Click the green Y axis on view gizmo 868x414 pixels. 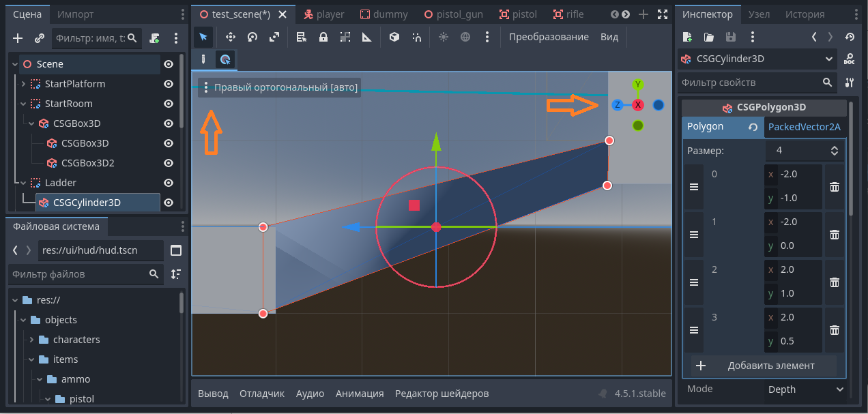638,85
